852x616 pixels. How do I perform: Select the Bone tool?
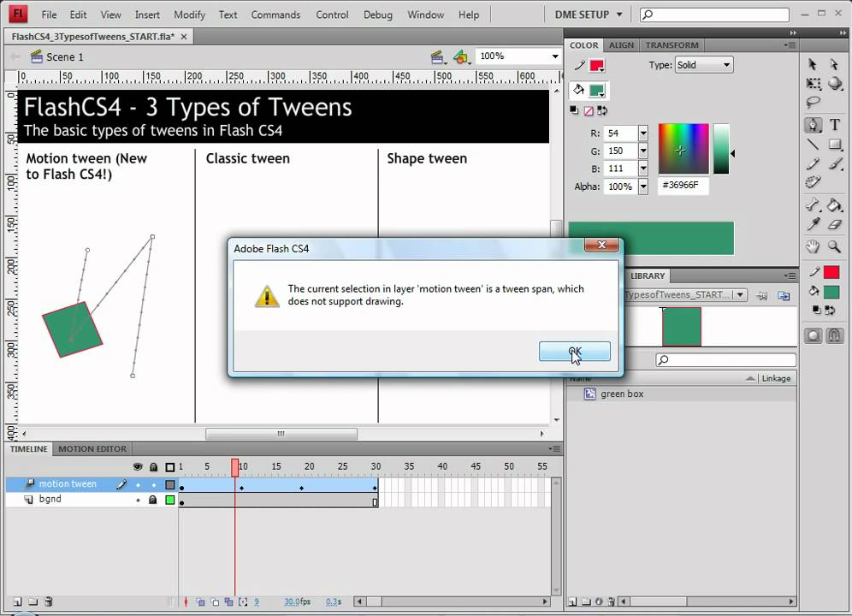813,205
